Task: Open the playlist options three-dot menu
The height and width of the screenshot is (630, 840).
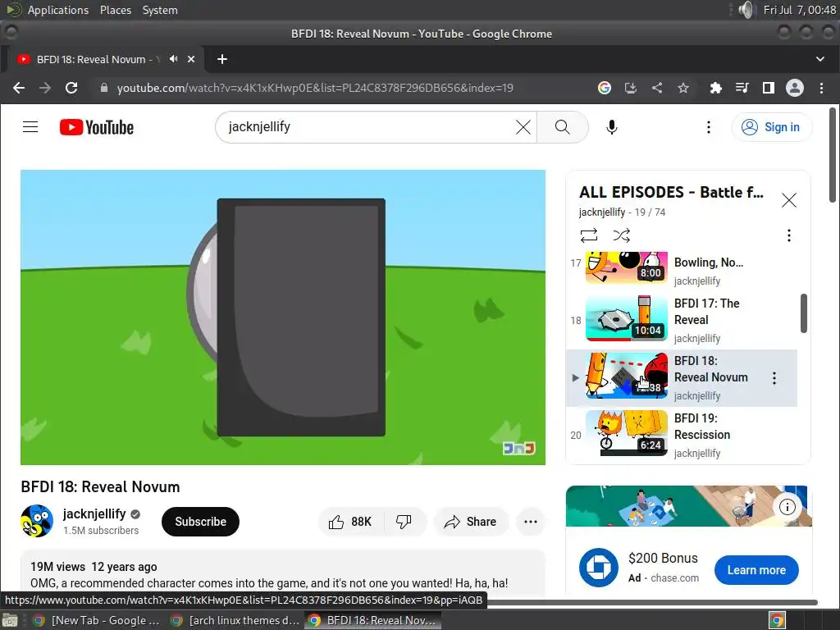Action: [788, 235]
